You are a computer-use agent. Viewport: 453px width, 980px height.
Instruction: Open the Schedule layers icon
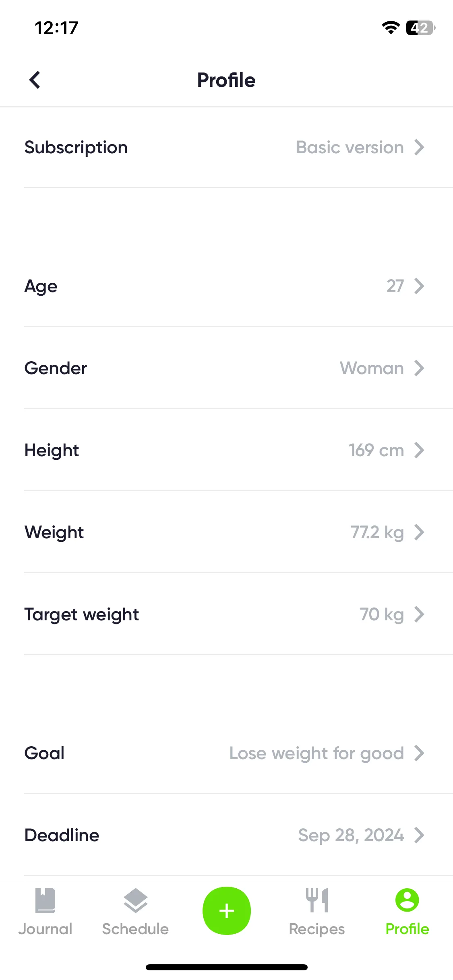point(136,900)
